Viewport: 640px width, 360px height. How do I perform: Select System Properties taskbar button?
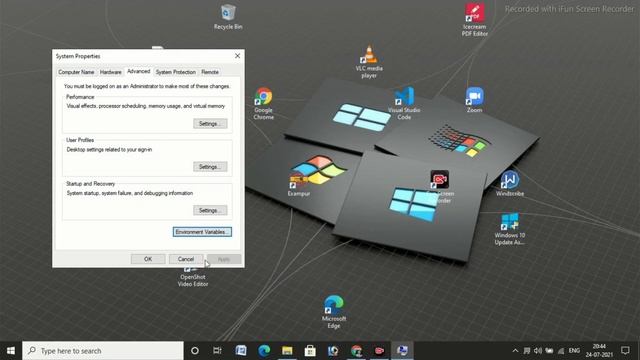402,351
